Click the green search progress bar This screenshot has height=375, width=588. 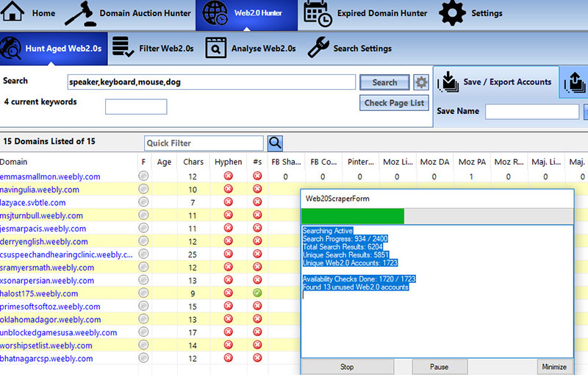point(353,216)
